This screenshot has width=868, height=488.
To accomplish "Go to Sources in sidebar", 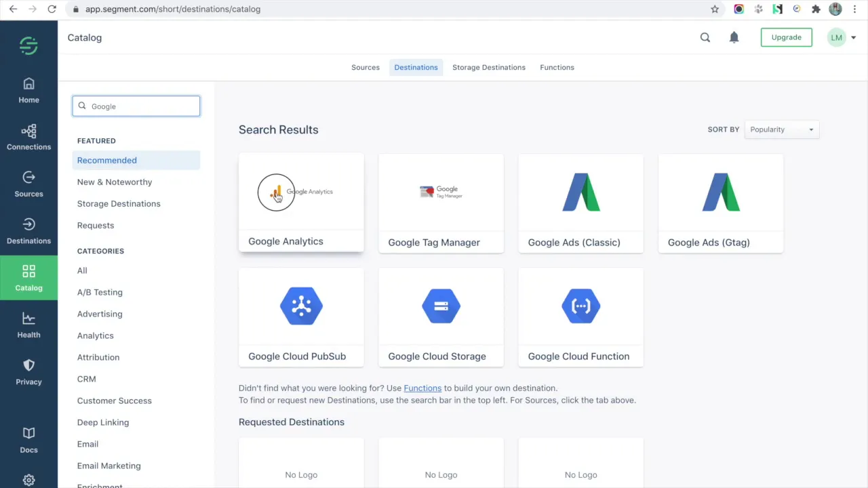I will (x=28, y=184).
